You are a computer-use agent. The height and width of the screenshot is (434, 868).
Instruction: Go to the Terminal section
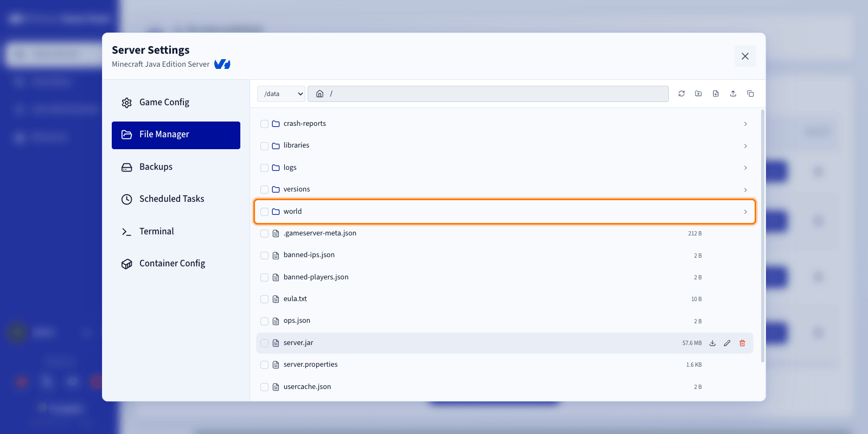tap(176, 232)
